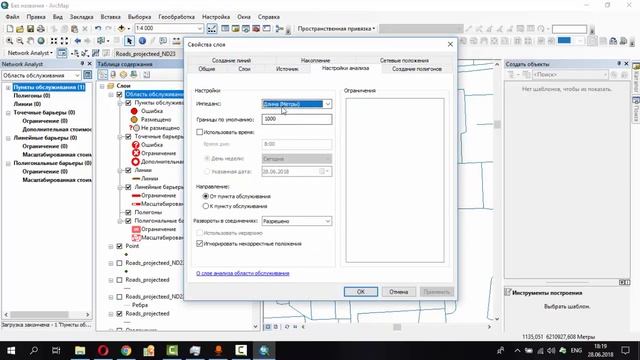
Task: Open the Network Analyst toolbar menu
Action: pyautogui.click(x=30, y=53)
